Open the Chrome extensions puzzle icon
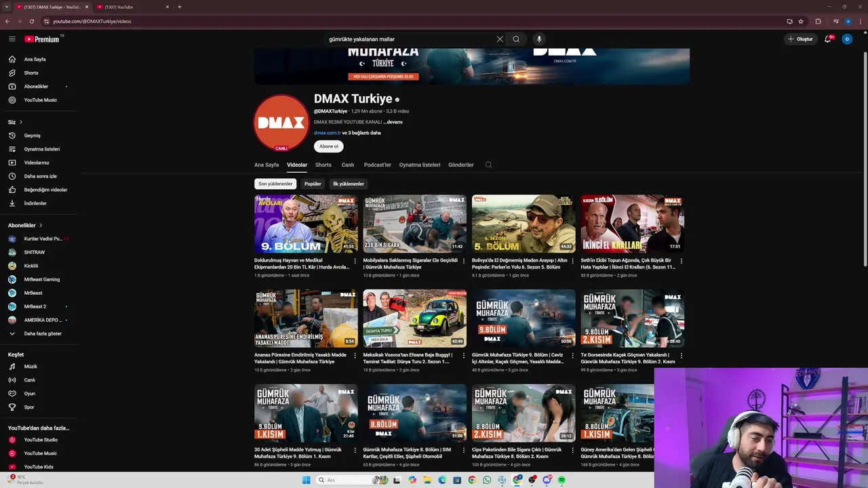The image size is (868, 488). pyautogui.click(x=818, y=21)
